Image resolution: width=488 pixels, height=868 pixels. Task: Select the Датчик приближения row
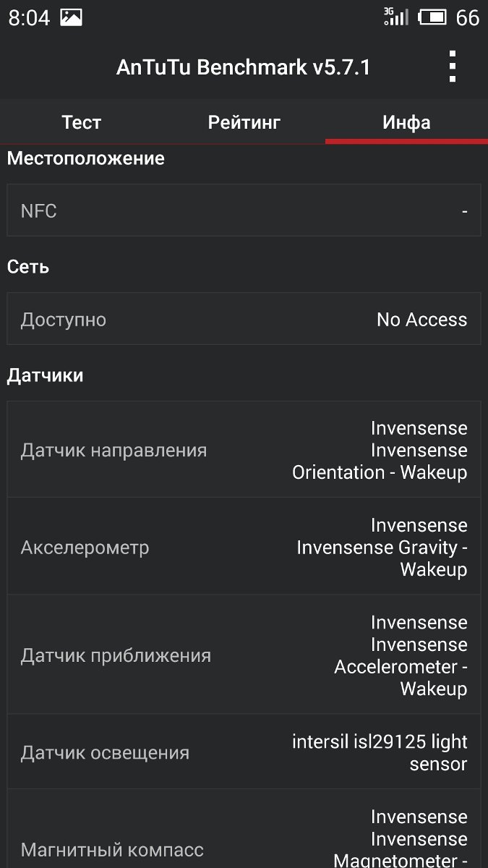pyautogui.click(x=244, y=655)
